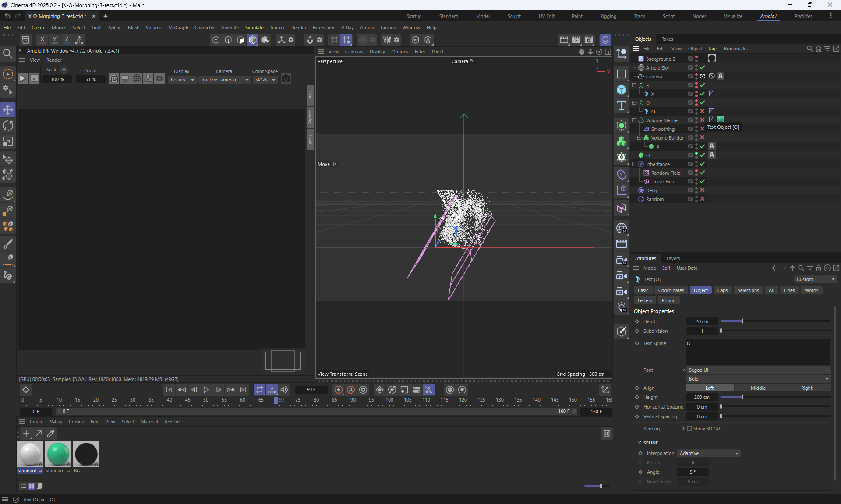Select the Move tool in the left toolbar
841x504 pixels.
click(x=8, y=110)
